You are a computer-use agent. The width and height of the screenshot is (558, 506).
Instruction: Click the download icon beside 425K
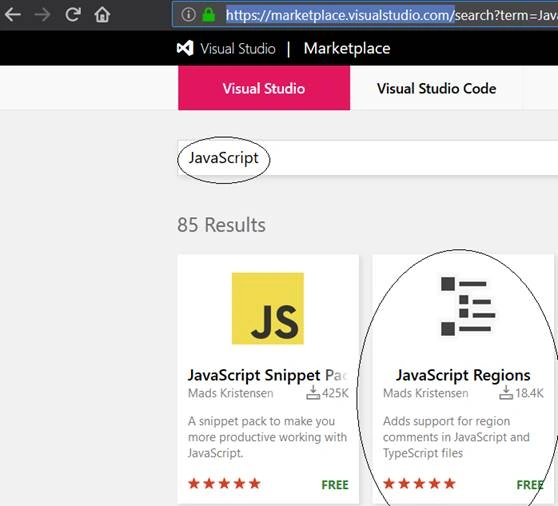coord(313,392)
